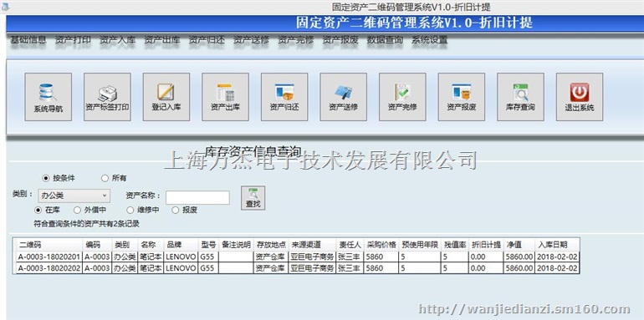
Task: Click 资产仓库 in the A-0003-18020201 row
Action: pyautogui.click(x=271, y=257)
